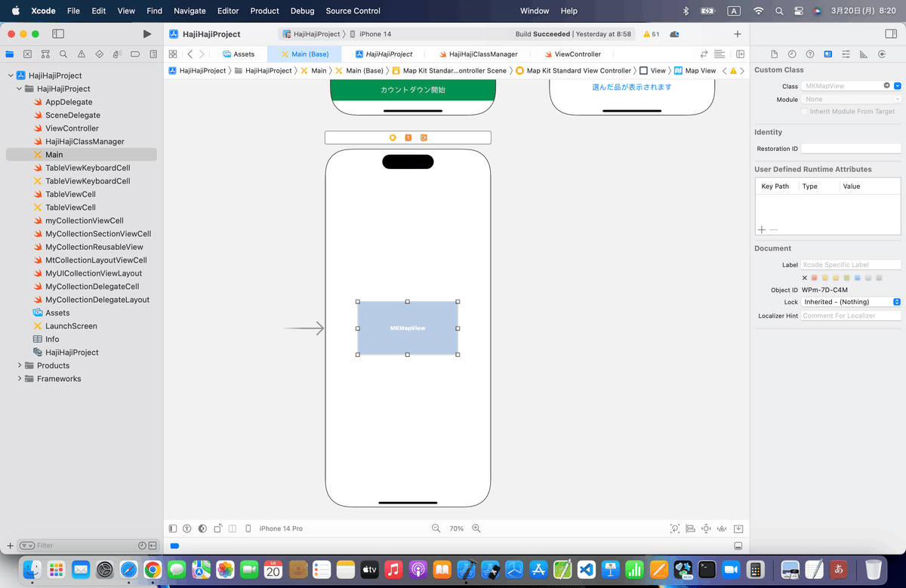Go back in editor history
This screenshot has height=588, width=906.
point(190,54)
